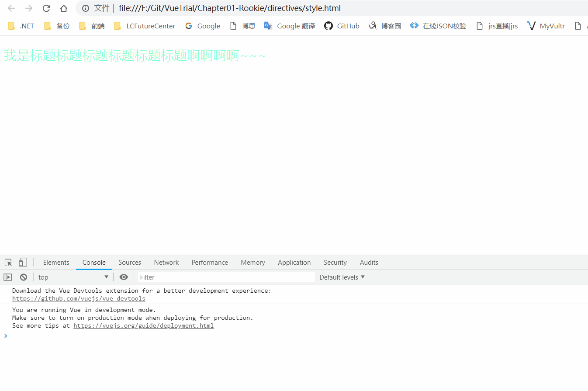
Task: Switch to the Security tab
Action: coord(335,263)
